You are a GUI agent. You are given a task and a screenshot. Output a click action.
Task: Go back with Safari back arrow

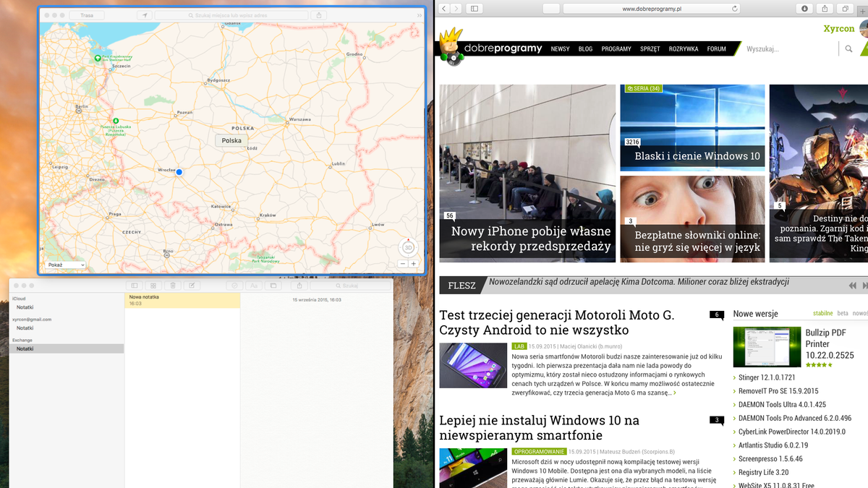[x=444, y=9]
